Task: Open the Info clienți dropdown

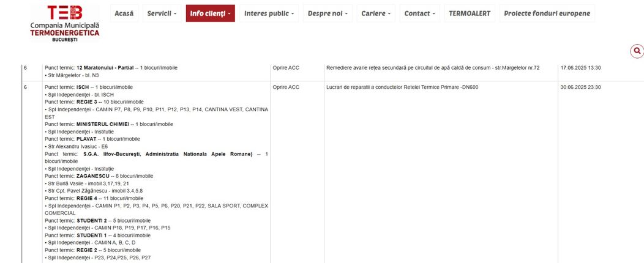Action: coord(211,13)
